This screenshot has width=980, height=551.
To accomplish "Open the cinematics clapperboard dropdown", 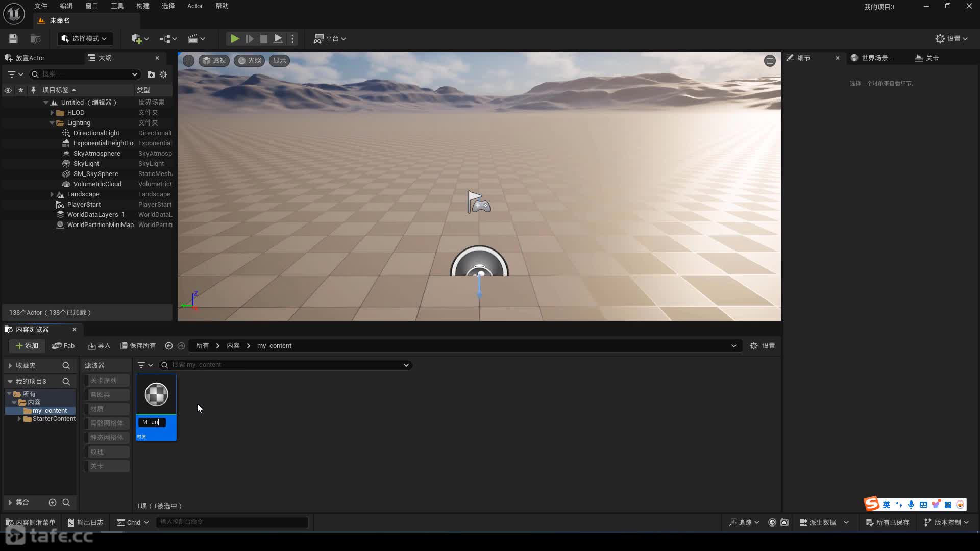I will click(197, 39).
